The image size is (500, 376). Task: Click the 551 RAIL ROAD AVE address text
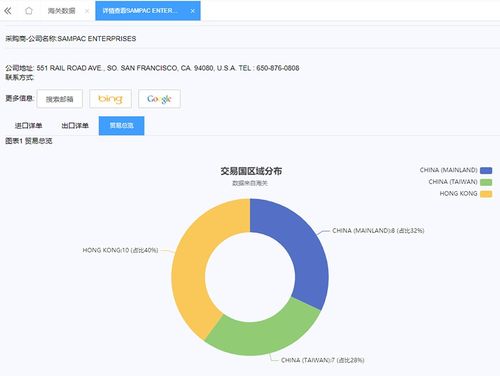(x=168, y=68)
